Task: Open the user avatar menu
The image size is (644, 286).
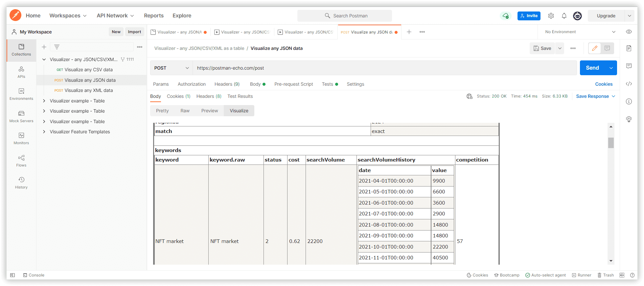Action: tap(577, 16)
